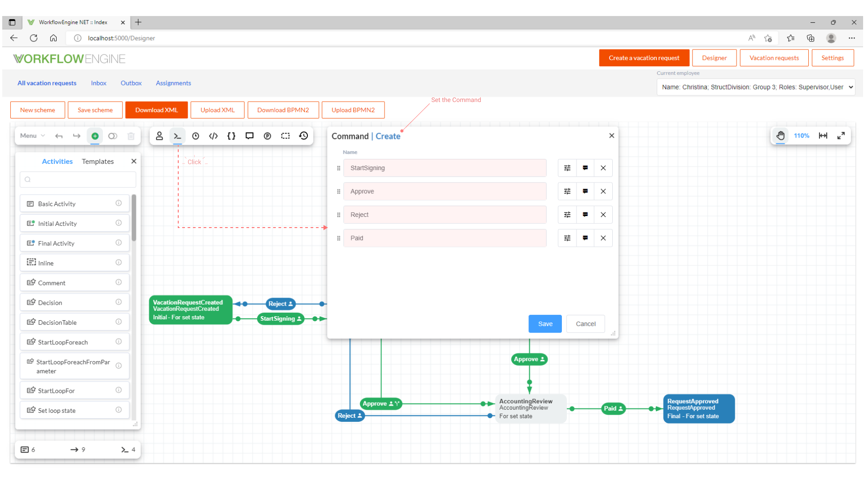
Task: View process history via the clock-arrow icon
Action: 303,136
